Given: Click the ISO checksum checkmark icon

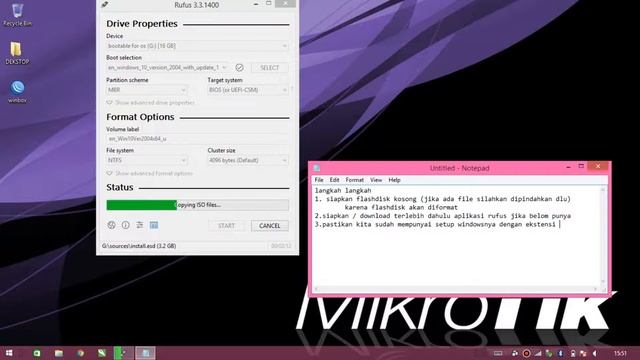Looking at the screenshot, I should point(239,67).
